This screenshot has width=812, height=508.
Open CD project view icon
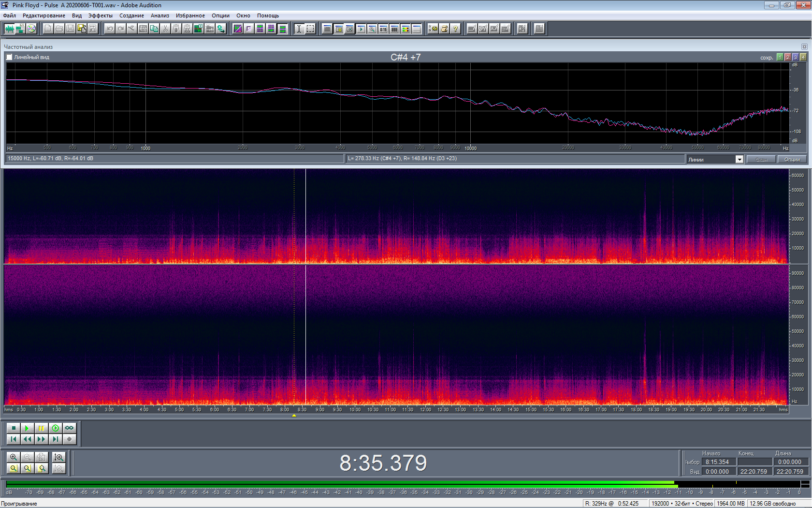pos(31,29)
